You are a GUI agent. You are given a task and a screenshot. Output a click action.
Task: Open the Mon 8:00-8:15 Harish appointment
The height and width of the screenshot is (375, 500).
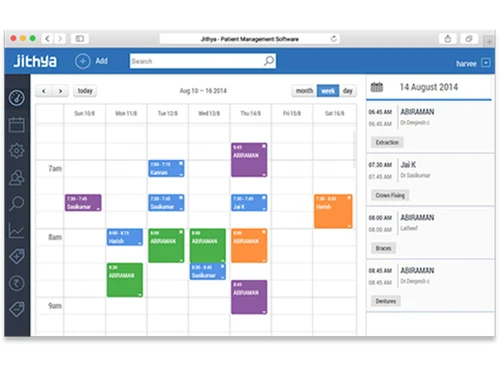click(x=125, y=237)
